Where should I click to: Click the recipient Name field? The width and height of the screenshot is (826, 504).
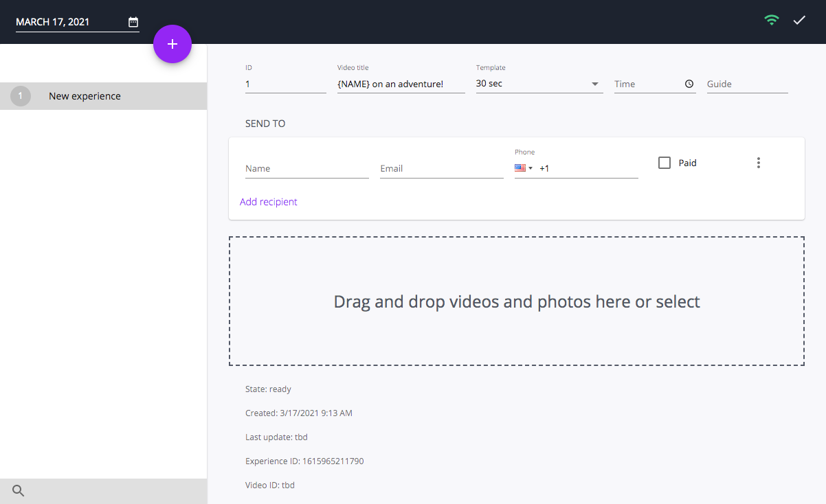306,168
